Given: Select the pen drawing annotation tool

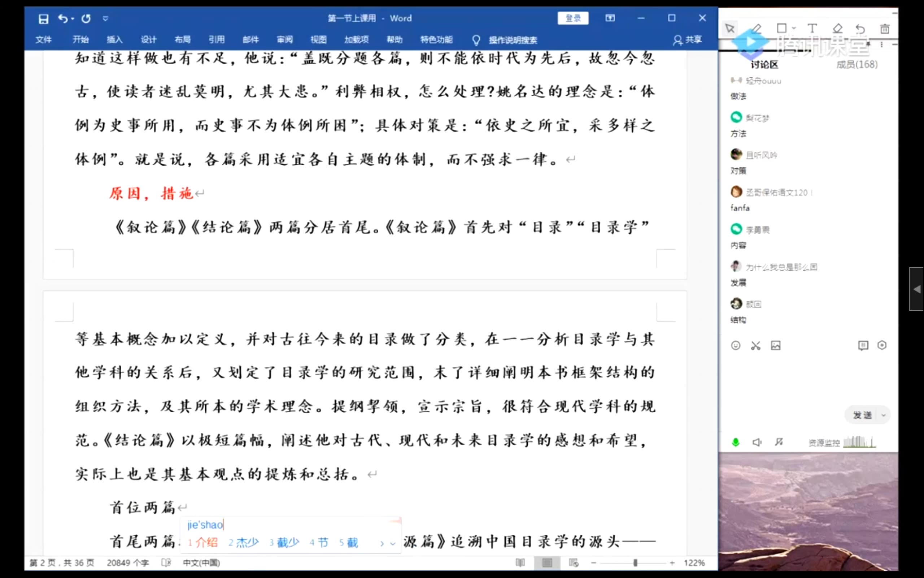Looking at the screenshot, I should coord(757,29).
